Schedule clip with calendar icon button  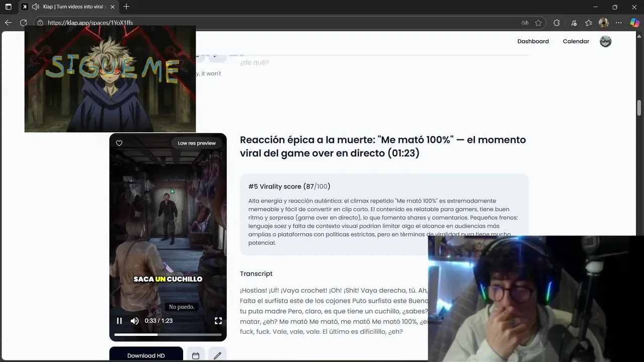(196, 355)
